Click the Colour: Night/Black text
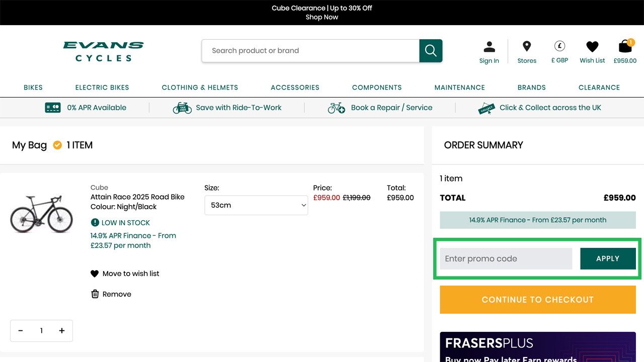This screenshot has width=644, height=362. tap(124, 207)
